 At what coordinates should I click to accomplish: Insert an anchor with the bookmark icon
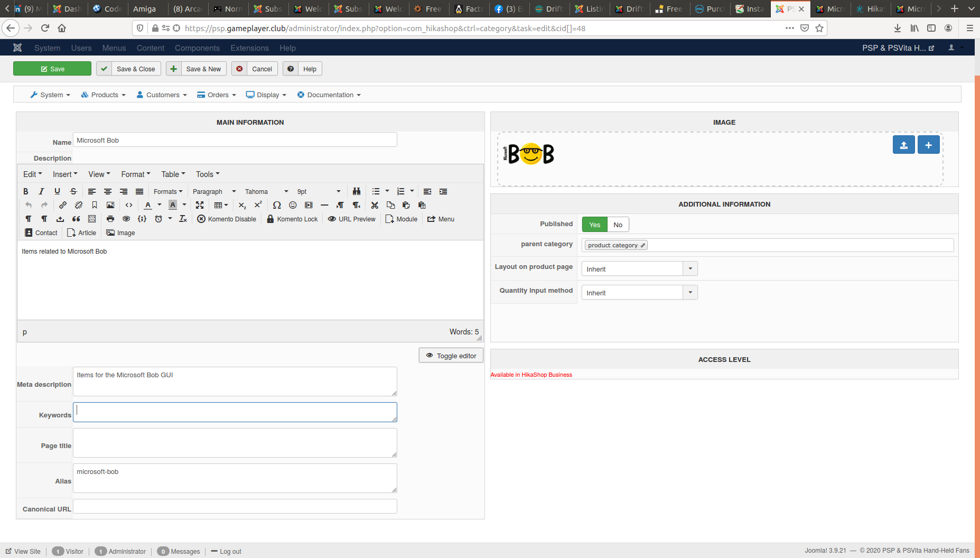click(95, 205)
